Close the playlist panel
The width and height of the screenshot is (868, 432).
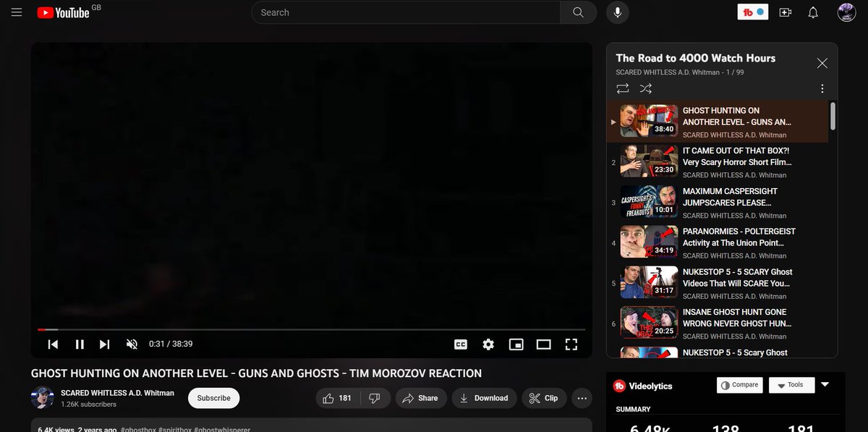(822, 63)
